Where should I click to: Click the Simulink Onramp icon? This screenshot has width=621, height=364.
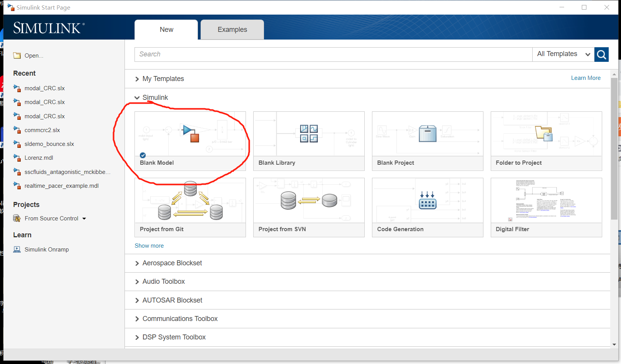coord(17,250)
